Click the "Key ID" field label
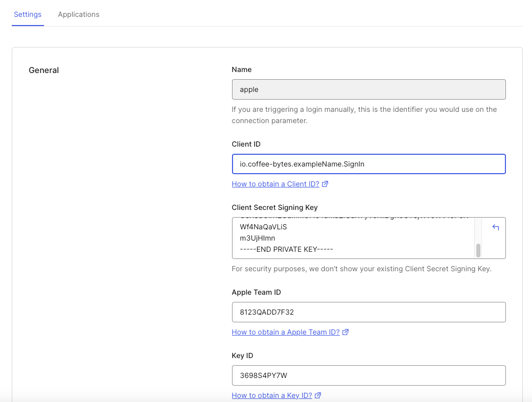Viewport: 532px width, 402px height. coord(242,356)
